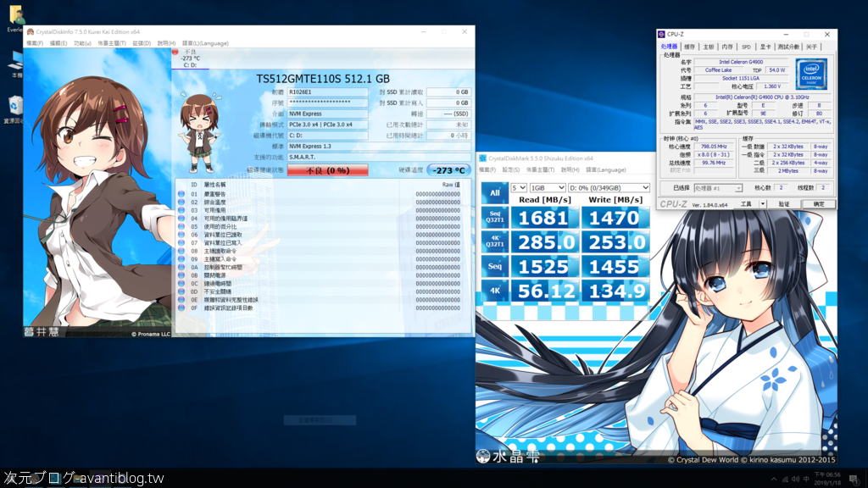Click the status orb for attribute 0F

click(x=181, y=308)
